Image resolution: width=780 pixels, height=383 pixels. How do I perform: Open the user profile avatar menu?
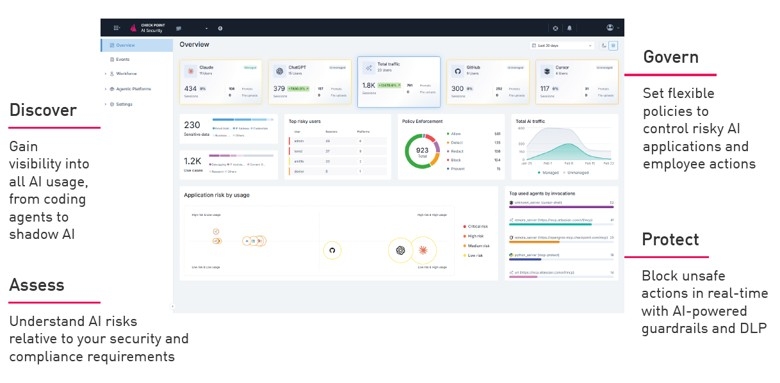610,28
